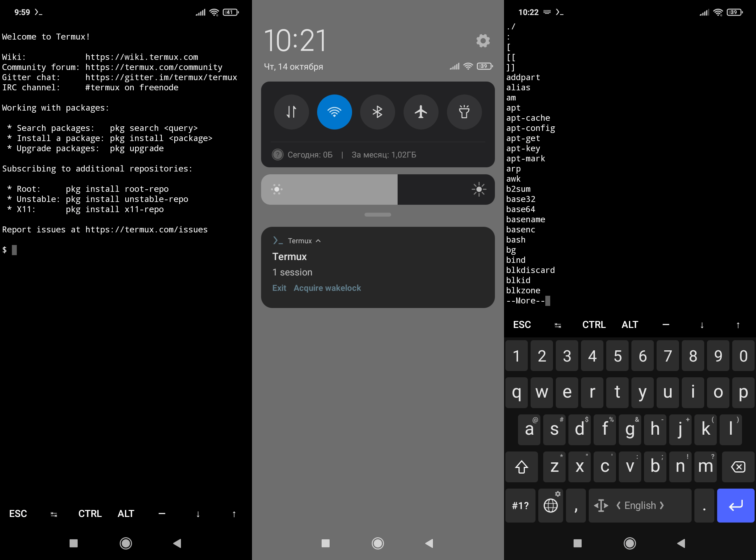Select the #1? special characters menu key
756x560 pixels.
click(x=519, y=504)
